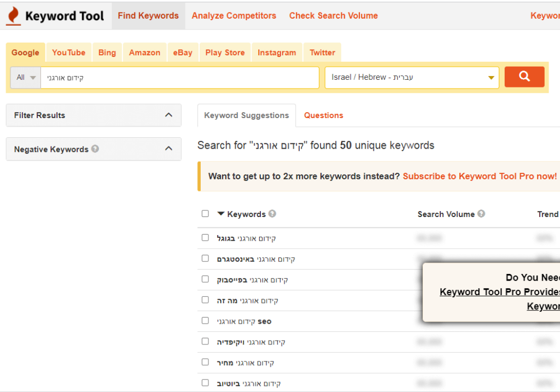
Task: Open Check Search Volume in top navigation
Action: tap(334, 16)
